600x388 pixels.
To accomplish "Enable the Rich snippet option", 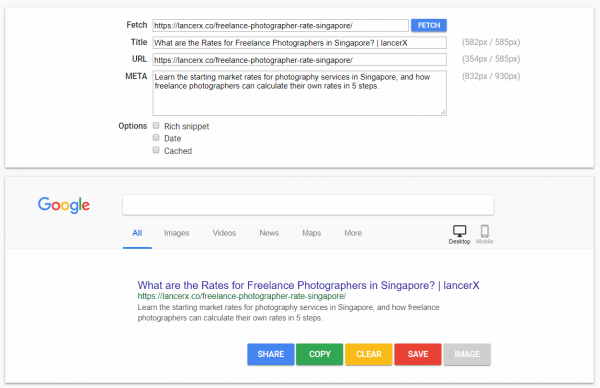I will tap(156, 126).
